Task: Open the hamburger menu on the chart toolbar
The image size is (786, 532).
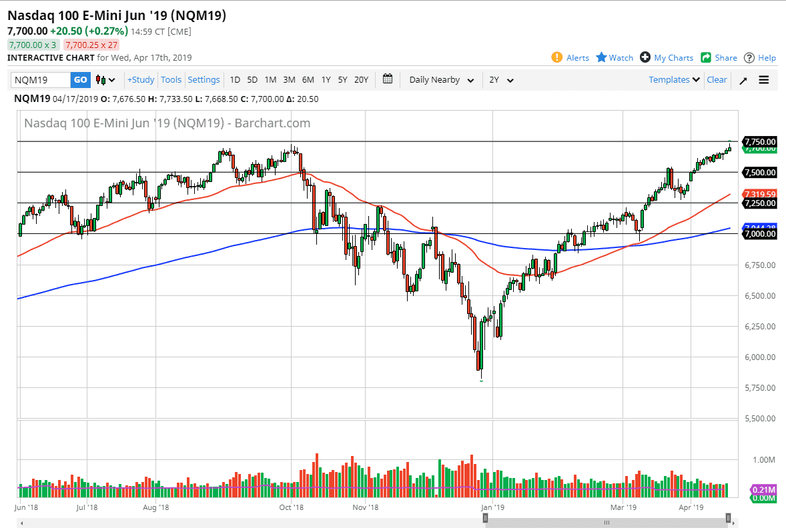Action: 763,79
